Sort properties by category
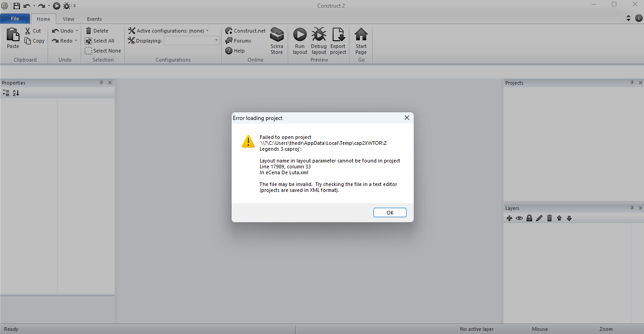644x334 pixels. 6,93
